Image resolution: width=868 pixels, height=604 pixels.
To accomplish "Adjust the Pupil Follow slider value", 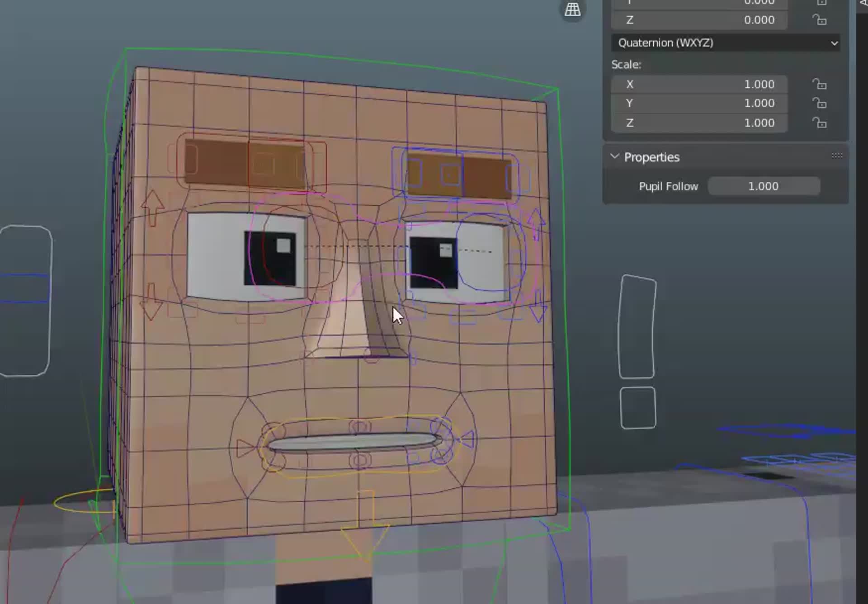I will coord(764,186).
